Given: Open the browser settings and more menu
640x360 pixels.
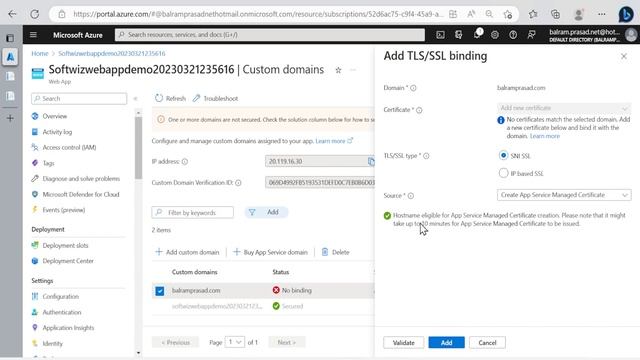Looking at the screenshot, I should (602, 14).
